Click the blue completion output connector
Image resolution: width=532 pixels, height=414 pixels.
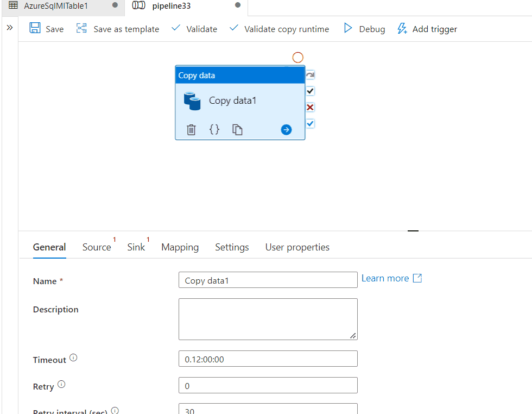click(309, 123)
